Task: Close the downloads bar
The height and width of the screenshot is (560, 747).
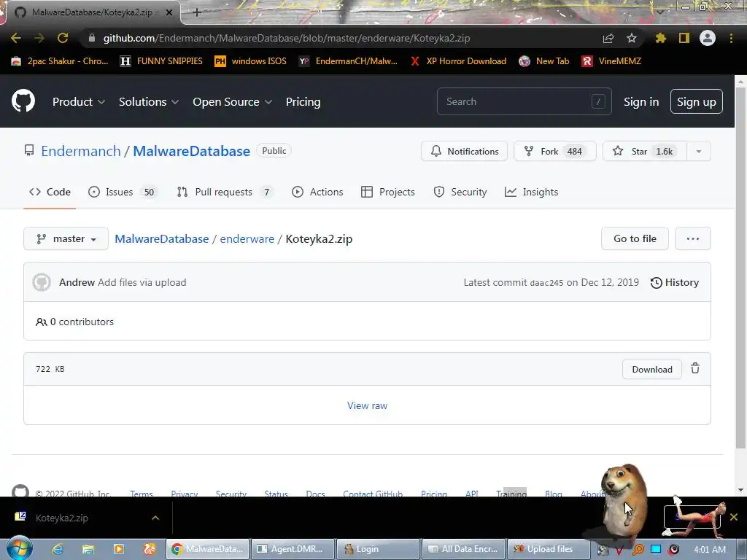Action: pos(734,517)
